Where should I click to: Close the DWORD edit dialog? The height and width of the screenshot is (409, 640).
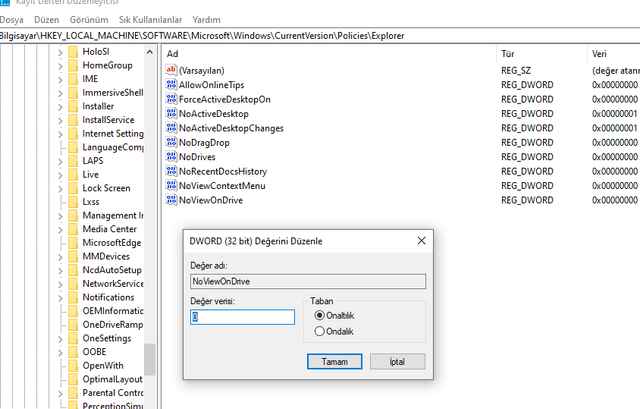pyautogui.click(x=421, y=241)
